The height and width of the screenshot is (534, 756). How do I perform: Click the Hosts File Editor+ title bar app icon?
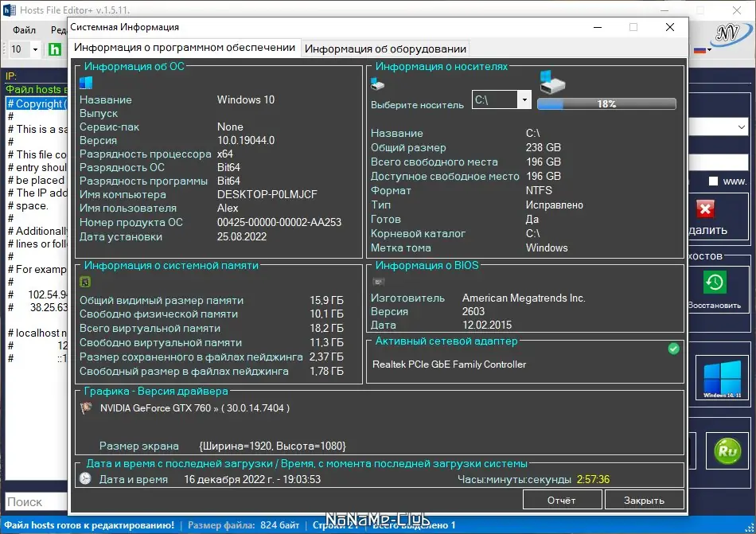[x=10, y=10]
